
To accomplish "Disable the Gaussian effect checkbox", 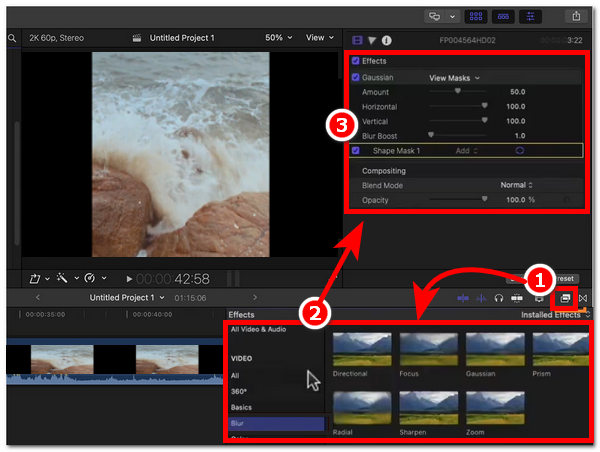I will click(356, 77).
